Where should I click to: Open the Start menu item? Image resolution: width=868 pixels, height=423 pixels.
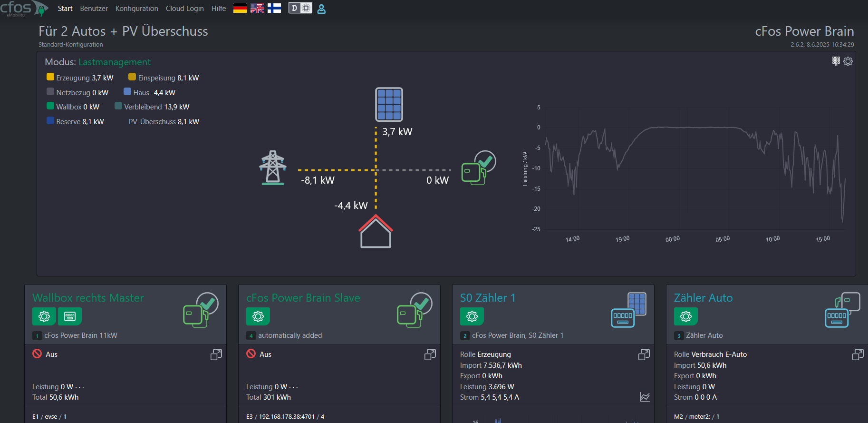65,9
